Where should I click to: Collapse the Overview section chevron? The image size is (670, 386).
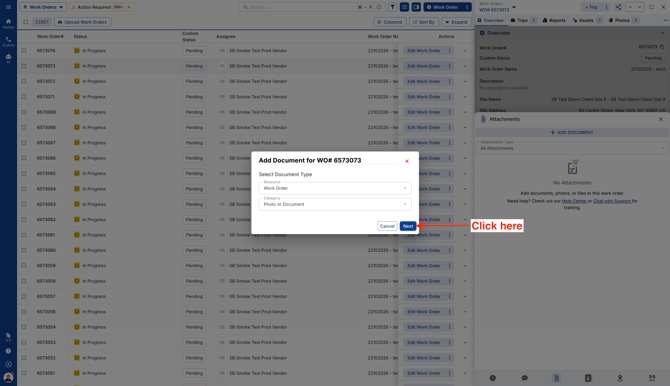tap(662, 33)
